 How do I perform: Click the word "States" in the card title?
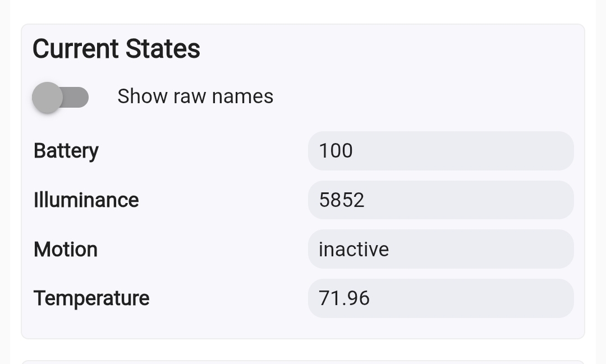[x=163, y=49]
